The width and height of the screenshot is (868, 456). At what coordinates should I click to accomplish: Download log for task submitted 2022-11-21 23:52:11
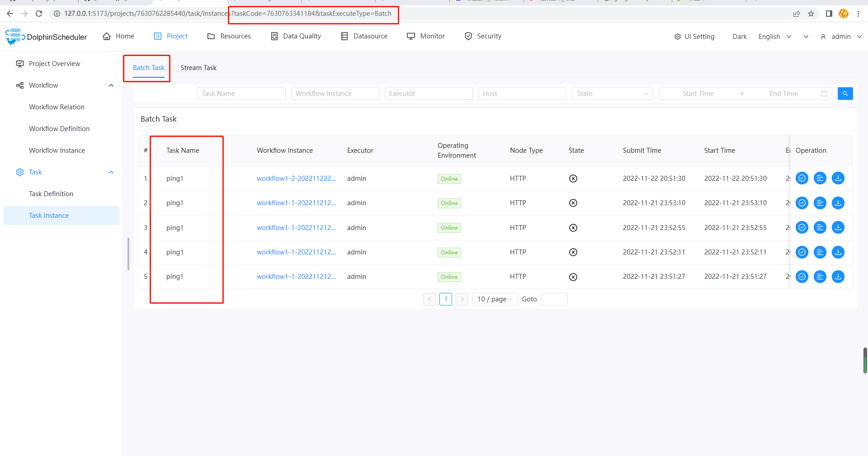pos(838,252)
